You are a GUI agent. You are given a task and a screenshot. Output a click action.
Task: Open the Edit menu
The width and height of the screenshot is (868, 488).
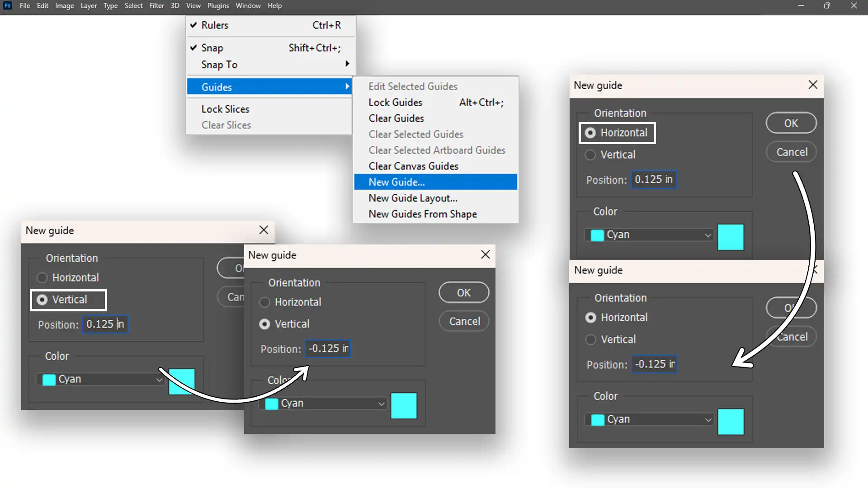coord(42,6)
